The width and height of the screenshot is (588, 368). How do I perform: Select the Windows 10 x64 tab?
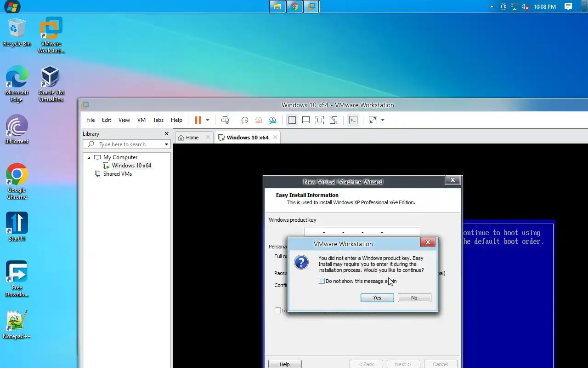click(x=247, y=138)
